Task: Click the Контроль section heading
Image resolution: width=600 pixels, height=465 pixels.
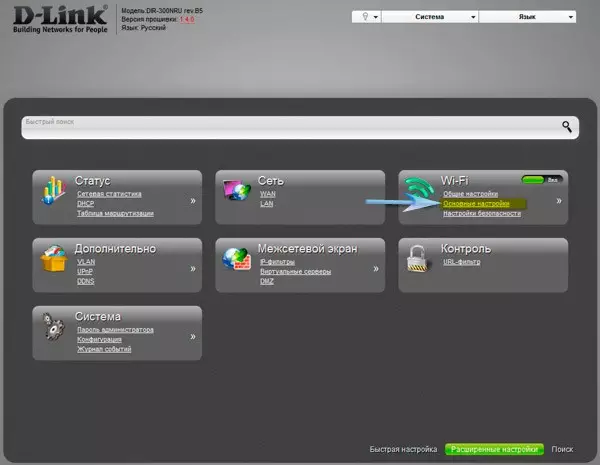Action: (466, 249)
